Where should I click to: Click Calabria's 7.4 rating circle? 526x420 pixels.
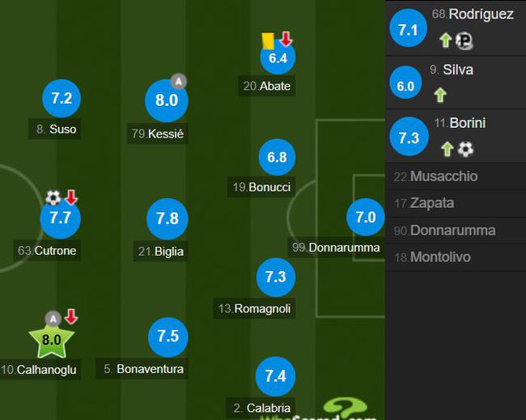[x=275, y=376]
